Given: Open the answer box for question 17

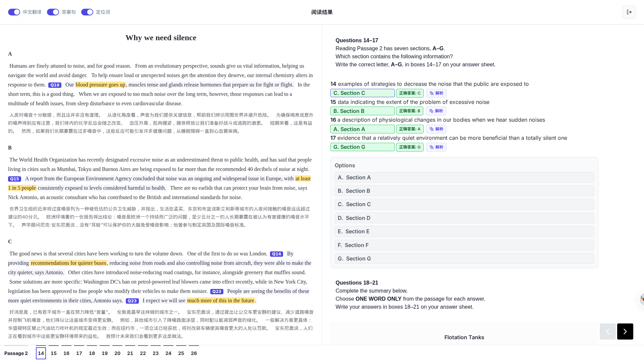Looking at the screenshot, I should pyautogui.click(x=362, y=147).
